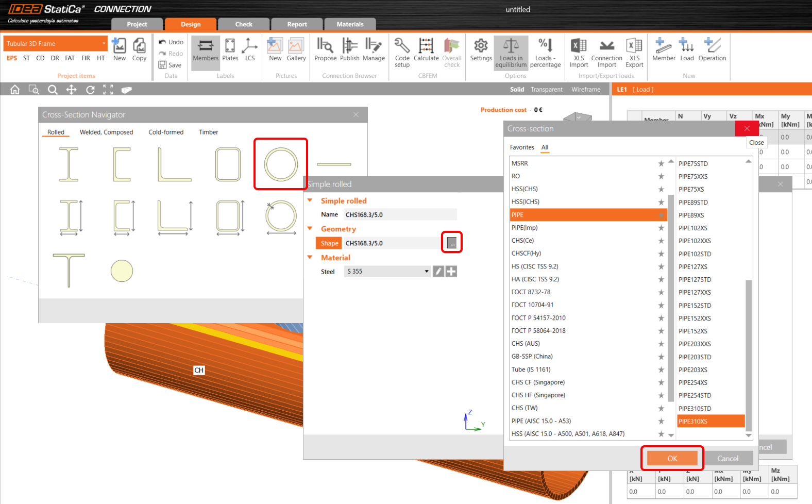812x504 pixels.
Task: Toggle favorite star for PIPE(Imp) row
Action: [661, 228]
